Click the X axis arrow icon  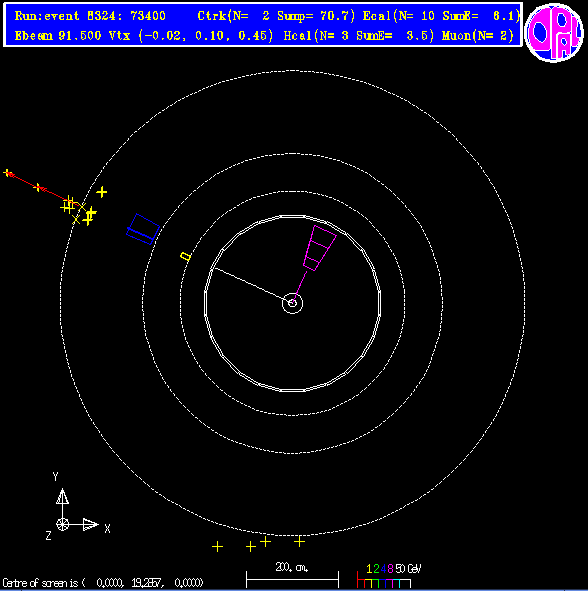pos(90,524)
